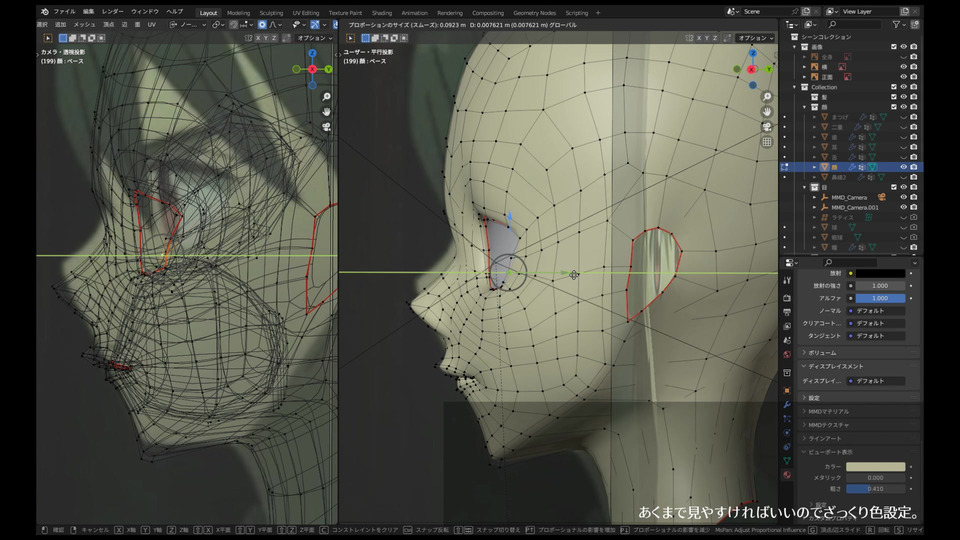Open the Tool properties tab icon
Image resolution: width=960 pixels, height=540 pixels.
pyautogui.click(x=787, y=280)
